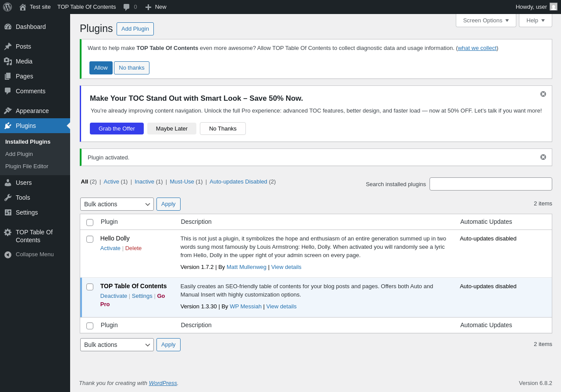Click the Plugins plug icon in sidebar

[8, 126]
